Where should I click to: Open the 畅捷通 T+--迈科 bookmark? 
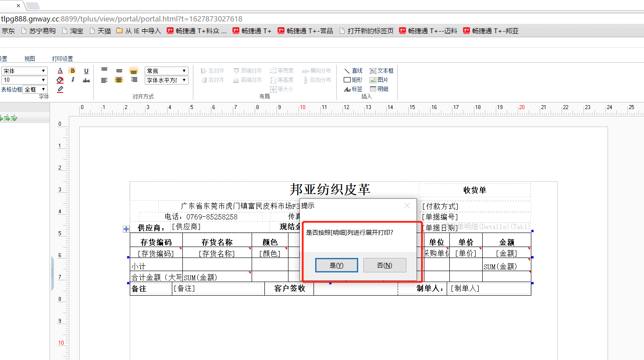[428, 31]
